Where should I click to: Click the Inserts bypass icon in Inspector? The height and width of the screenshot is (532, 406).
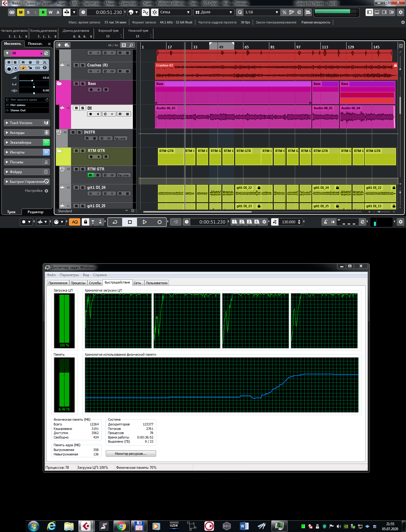[x=46, y=152]
